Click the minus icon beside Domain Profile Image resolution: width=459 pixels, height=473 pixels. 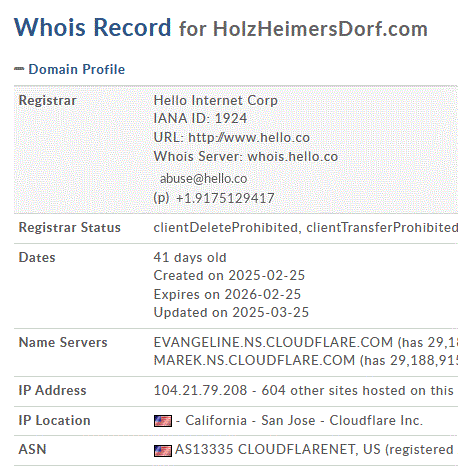click(19, 69)
